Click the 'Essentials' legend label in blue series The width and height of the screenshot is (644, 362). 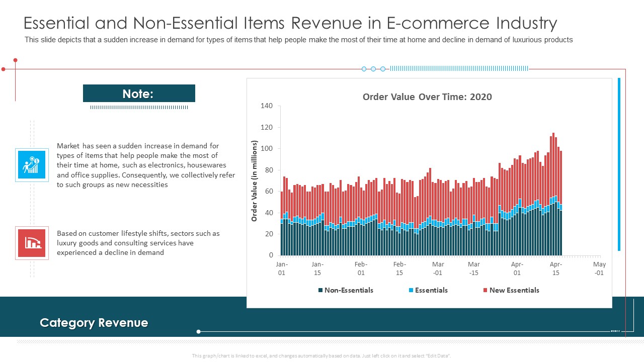click(x=431, y=290)
